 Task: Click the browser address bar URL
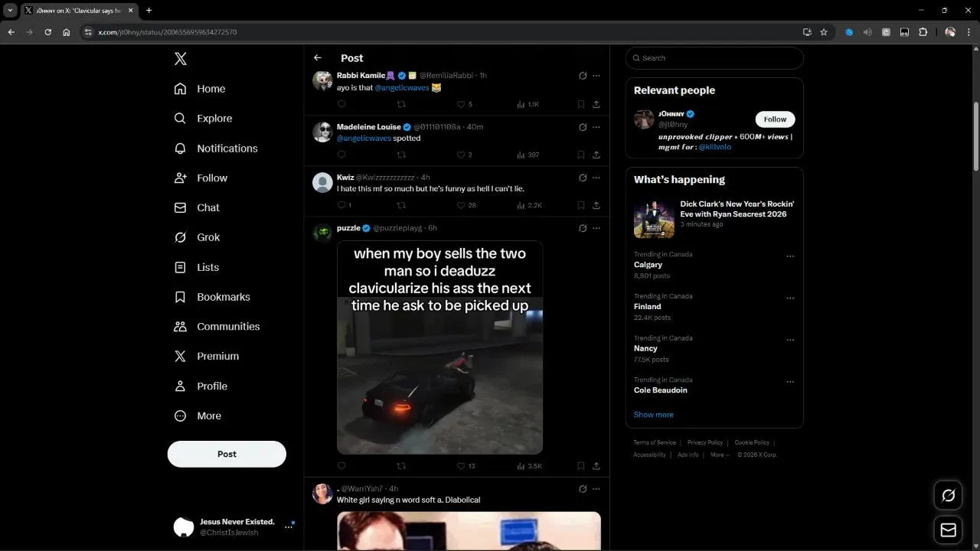pos(168,32)
